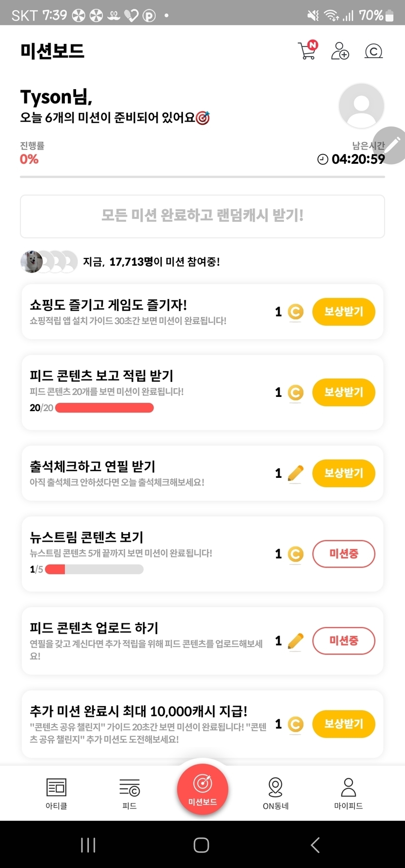Open the cash coin icon in header
Screen dimensions: 405x868
pyautogui.click(x=373, y=51)
